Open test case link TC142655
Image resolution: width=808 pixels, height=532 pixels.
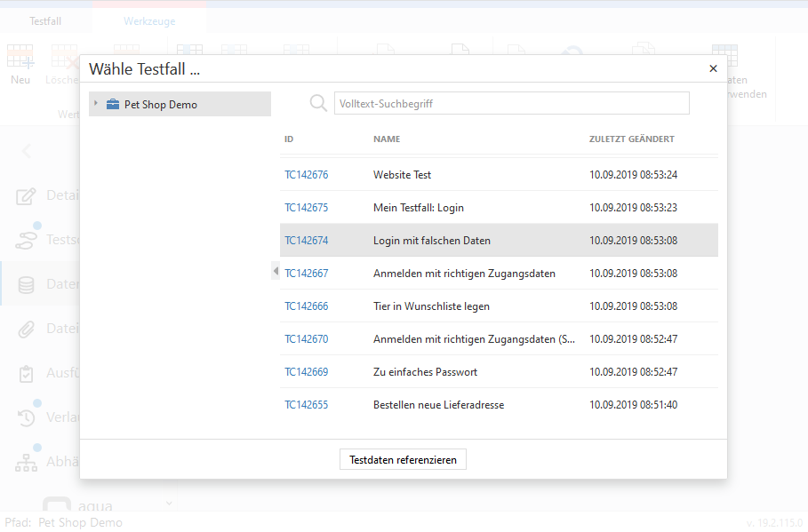coord(307,405)
